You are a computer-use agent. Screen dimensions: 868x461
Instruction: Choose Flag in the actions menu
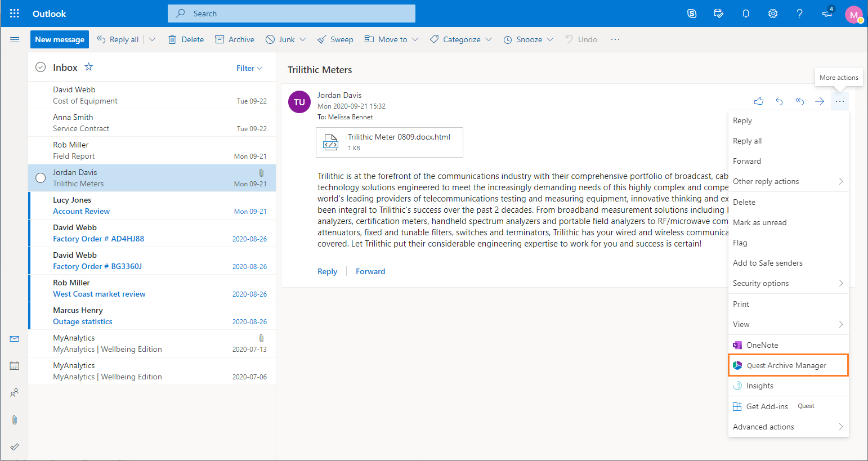point(789,243)
